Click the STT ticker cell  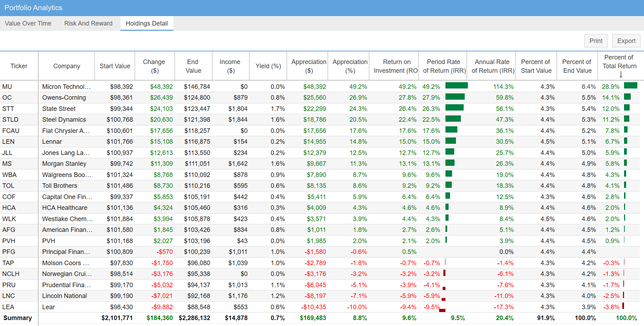pos(19,109)
